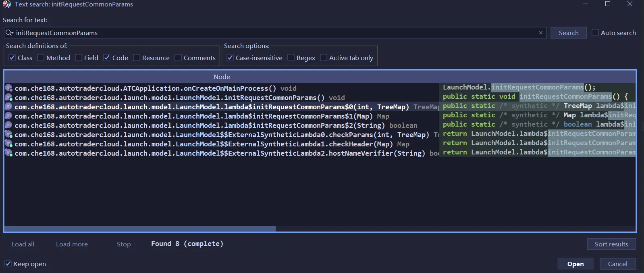This screenshot has height=273, width=644.
Task: Click method icon for ExternalSyntheticLambda2.hostNameVerifier row
Action: pyautogui.click(x=9, y=153)
